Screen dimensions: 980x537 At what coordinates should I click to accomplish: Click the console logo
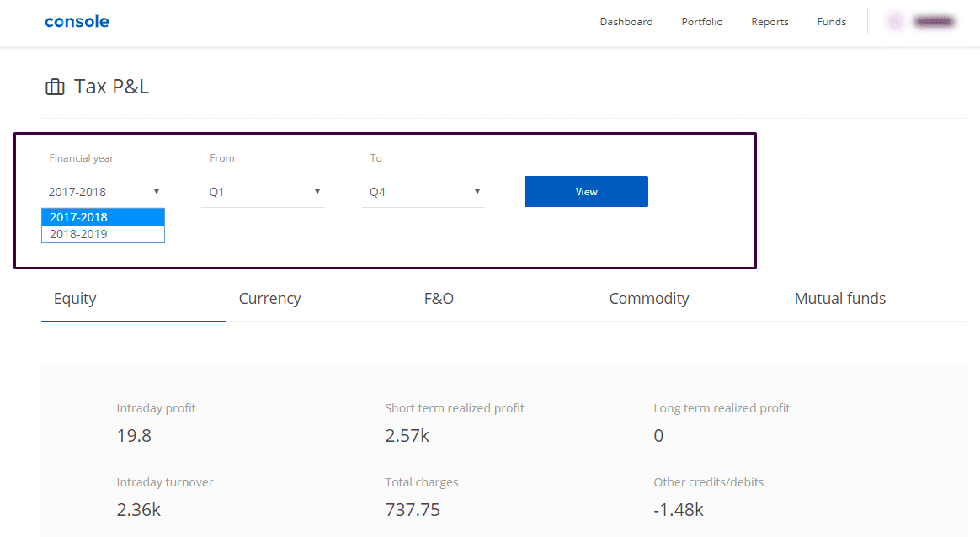pyautogui.click(x=77, y=22)
